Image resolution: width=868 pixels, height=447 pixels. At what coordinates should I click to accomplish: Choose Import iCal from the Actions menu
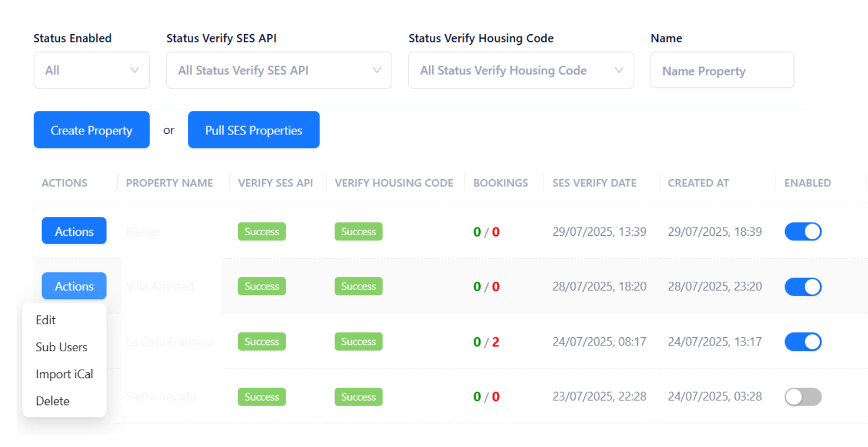tap(64, 374)
